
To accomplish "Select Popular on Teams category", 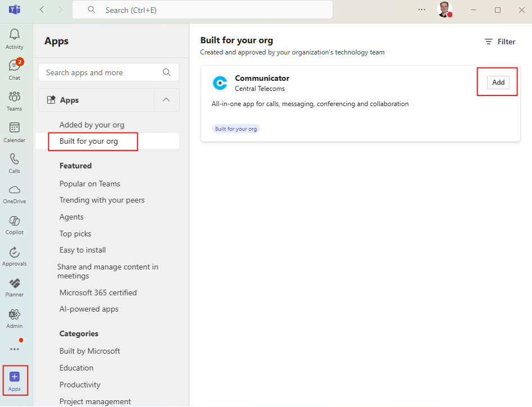I will pos(90,184).
